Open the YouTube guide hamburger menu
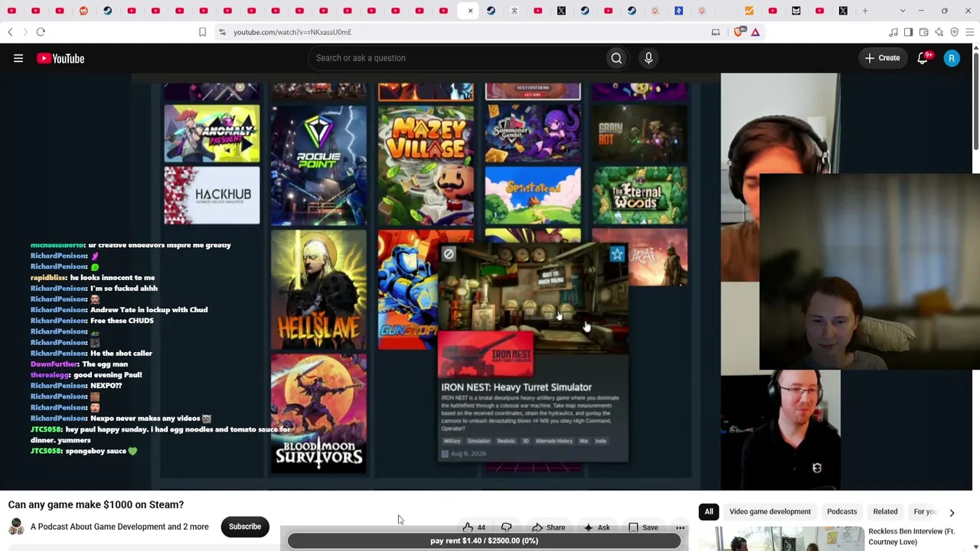Screen dimensions: 980x551 pyautogui.click(x=18, y=58)
